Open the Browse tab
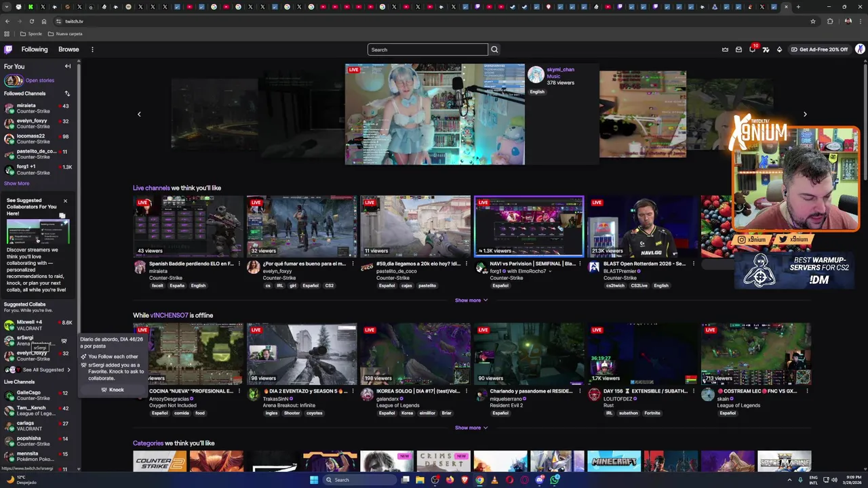 tap(68, 49)
